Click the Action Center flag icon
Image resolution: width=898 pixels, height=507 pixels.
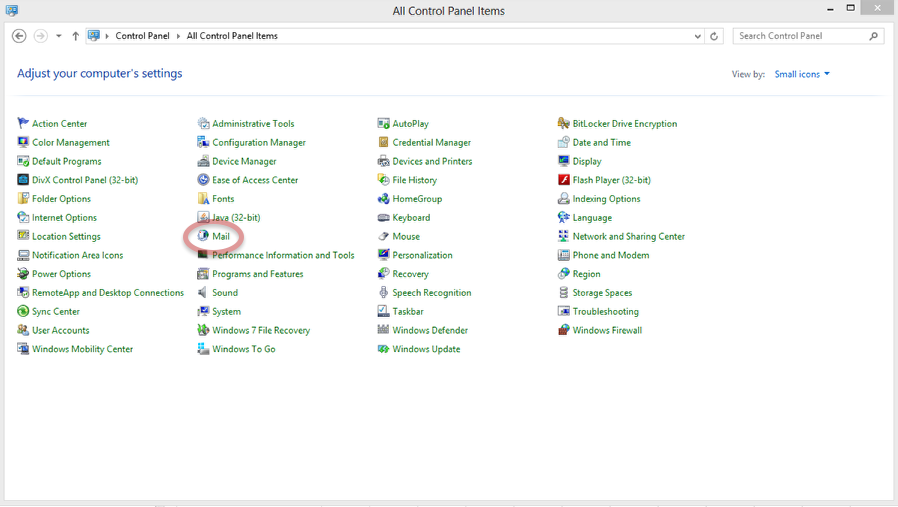pos(23,124)
